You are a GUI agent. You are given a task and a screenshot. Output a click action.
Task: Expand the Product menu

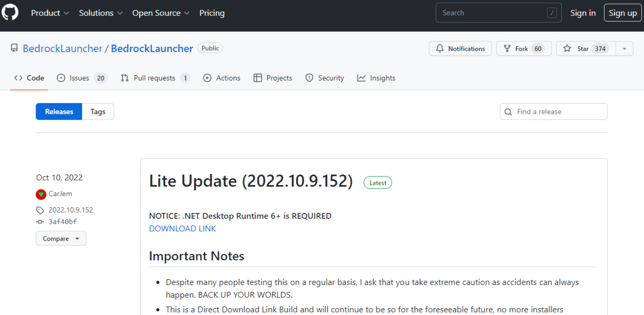point(50,13)
